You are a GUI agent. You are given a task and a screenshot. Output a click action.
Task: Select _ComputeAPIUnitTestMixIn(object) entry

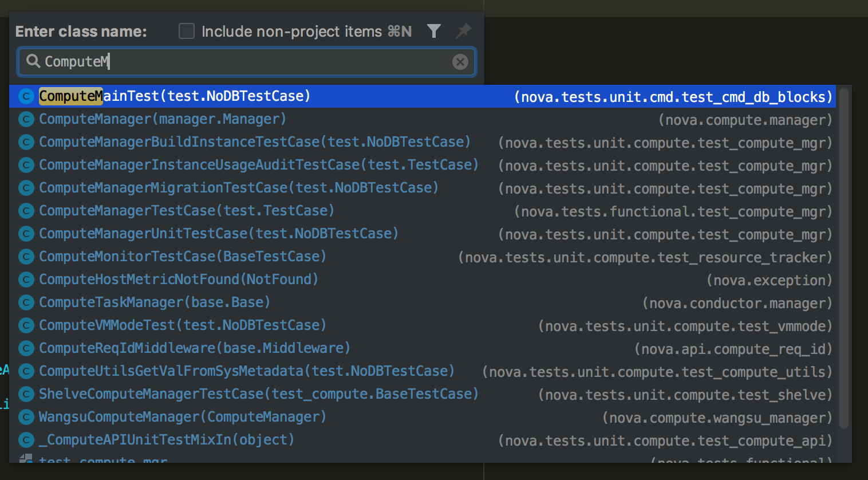(x=167, y=440)
